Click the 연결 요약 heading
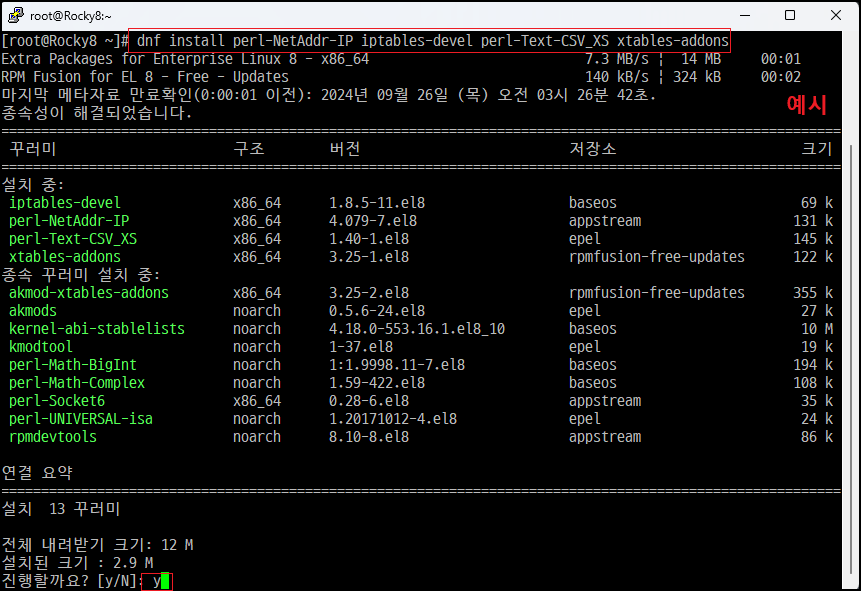 pos(37,473)
